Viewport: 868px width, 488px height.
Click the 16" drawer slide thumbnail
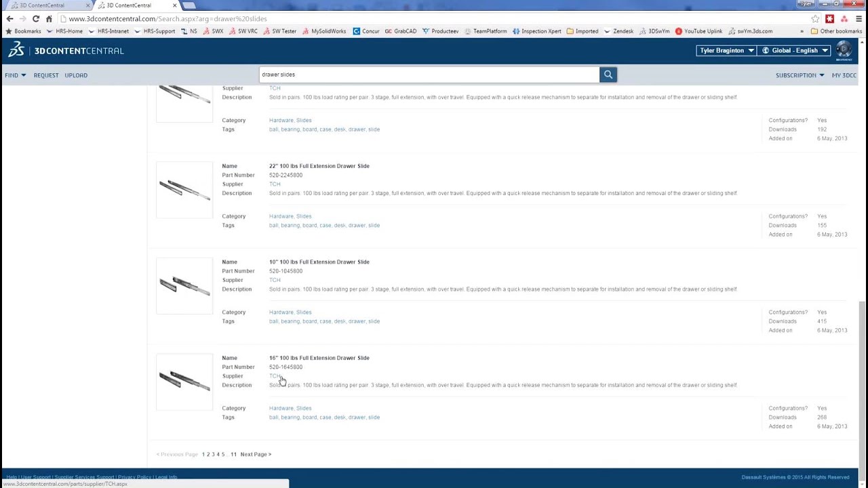[x=184, y=382]
